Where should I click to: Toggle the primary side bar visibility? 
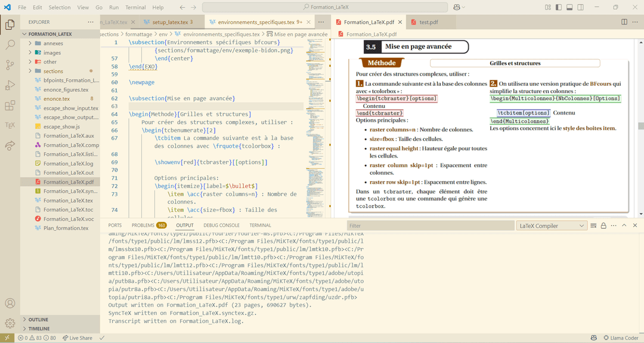[x=559, y=7]
